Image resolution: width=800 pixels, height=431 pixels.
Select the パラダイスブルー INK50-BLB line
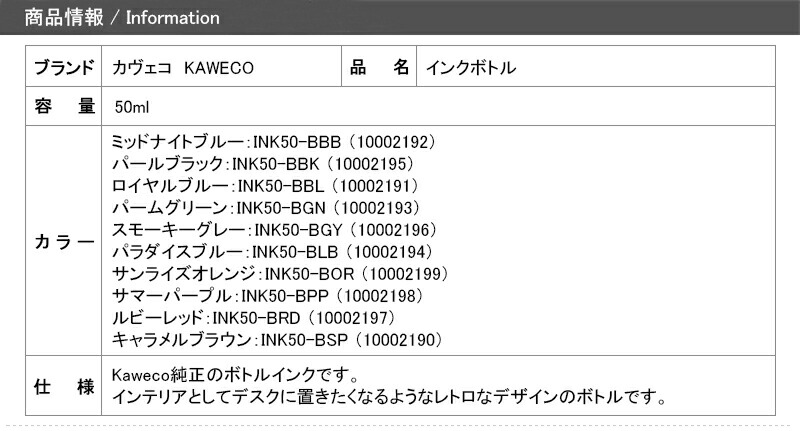[x=272, y=251]
